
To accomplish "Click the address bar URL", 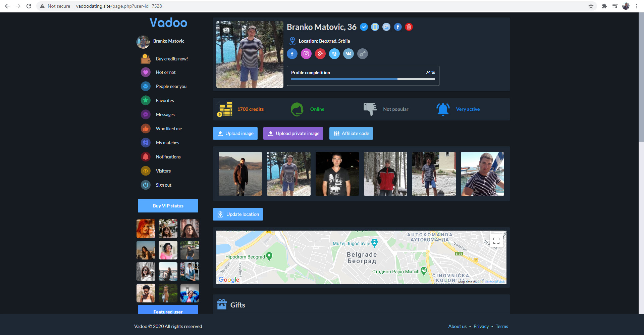I will click(119, 6).
